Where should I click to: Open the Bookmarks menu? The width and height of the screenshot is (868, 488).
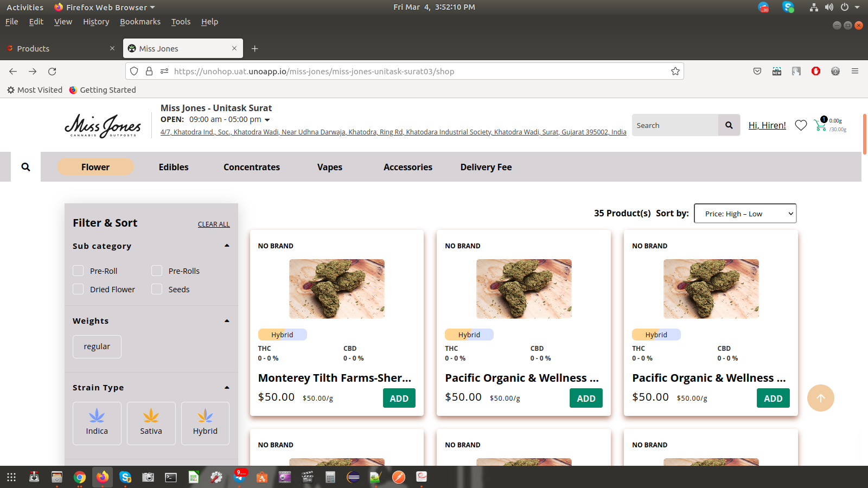(140, 22)
